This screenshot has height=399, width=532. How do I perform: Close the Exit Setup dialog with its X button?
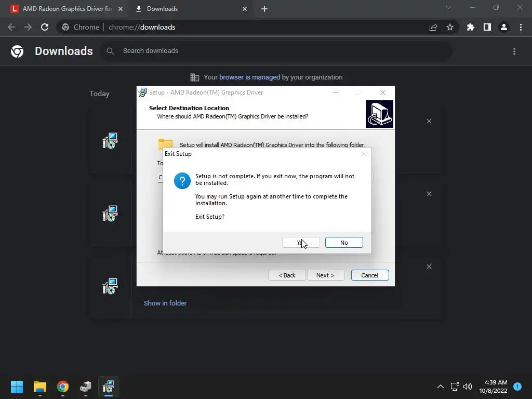click(364, 154)
